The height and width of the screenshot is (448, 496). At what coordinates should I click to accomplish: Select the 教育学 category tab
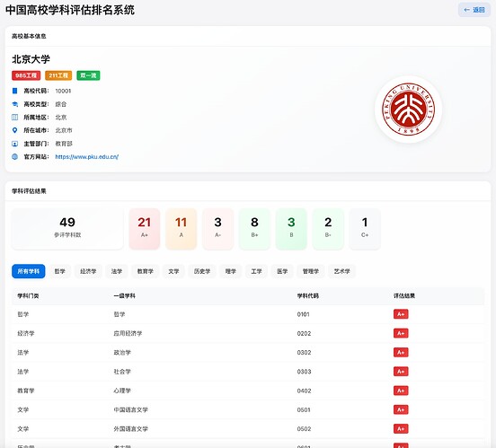146,271
